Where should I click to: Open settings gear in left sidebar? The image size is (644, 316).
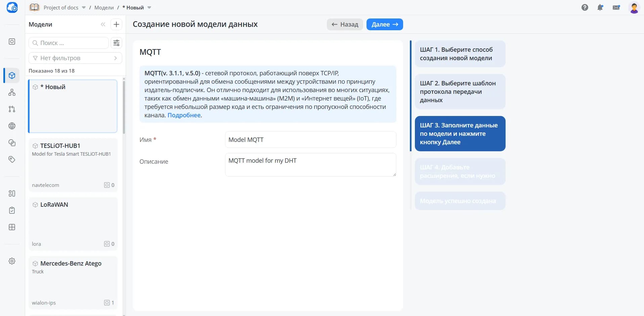[12, 261]
